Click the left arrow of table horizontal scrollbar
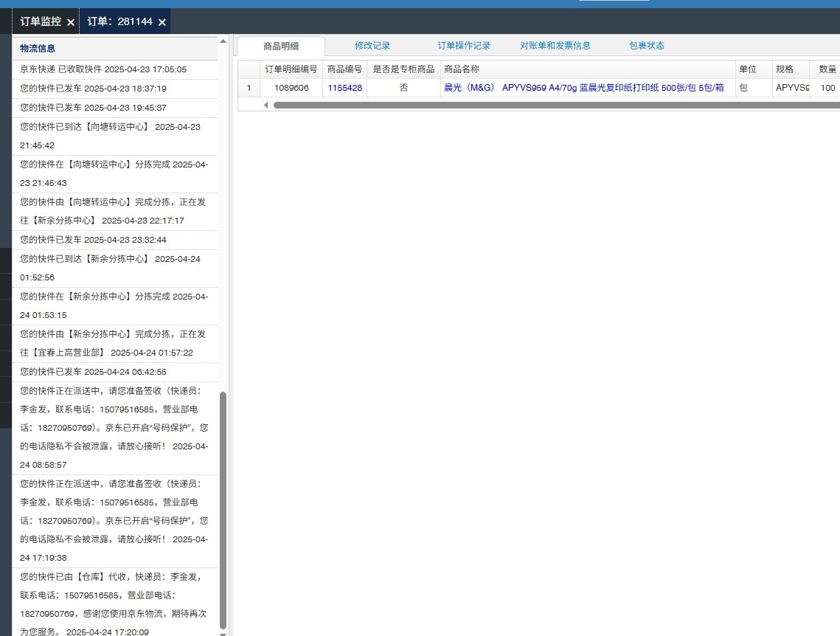This screenshot has height=636, width=840. point(265,105)
